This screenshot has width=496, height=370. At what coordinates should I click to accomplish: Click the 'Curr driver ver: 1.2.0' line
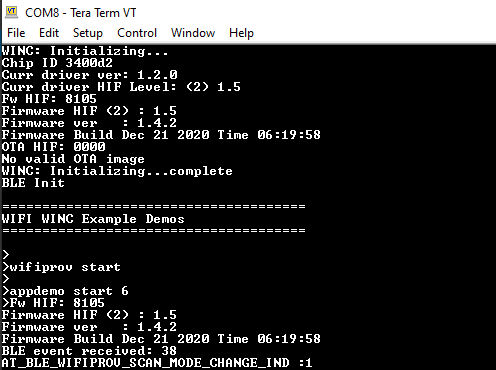(x=89, y=75)
